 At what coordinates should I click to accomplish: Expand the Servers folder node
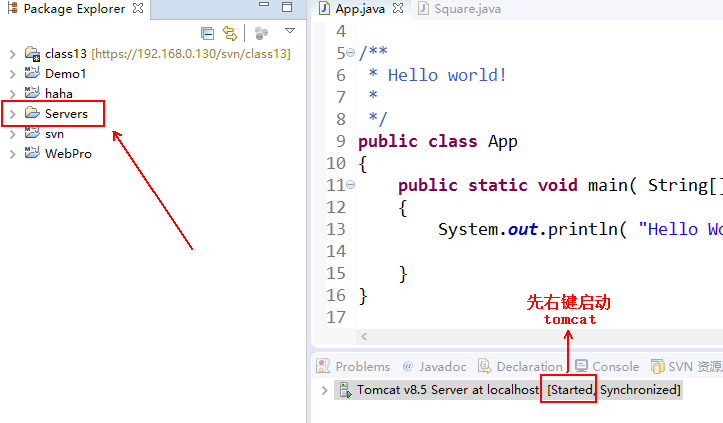(x=12, y=114)
